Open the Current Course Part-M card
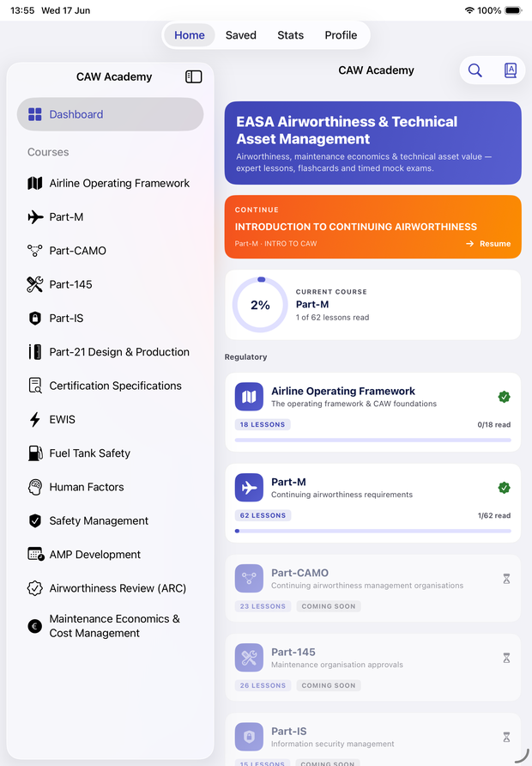This screenshot has height=766, width=532. pyautogui.click(x=373, y=305)
